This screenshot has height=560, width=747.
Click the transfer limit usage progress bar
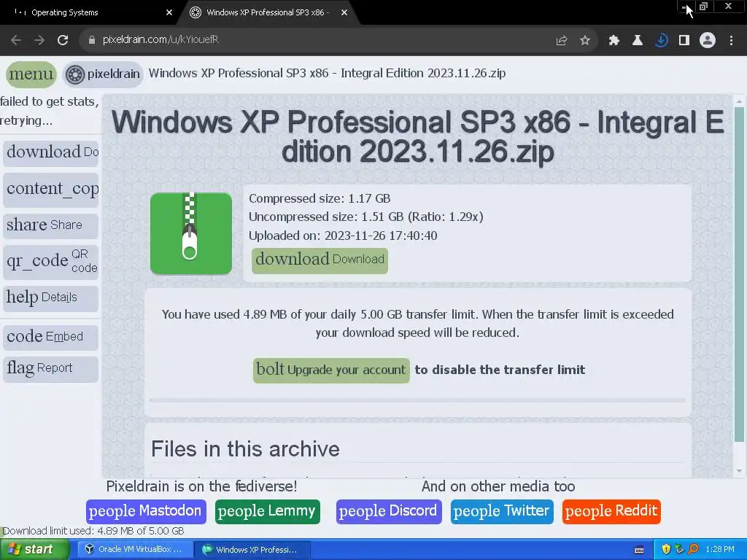tap(418, 400)
